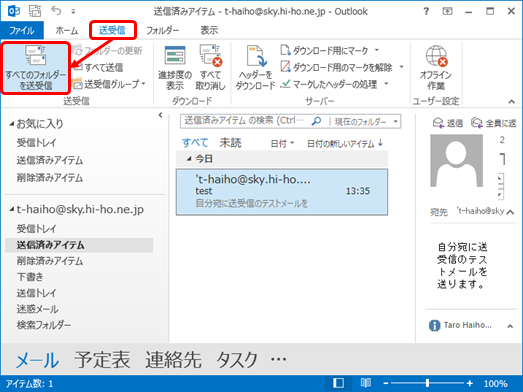This screenshot has width=523, height=392.
Task: Open the 日付 arrange-by dropdown
Action: click(282, 143)
